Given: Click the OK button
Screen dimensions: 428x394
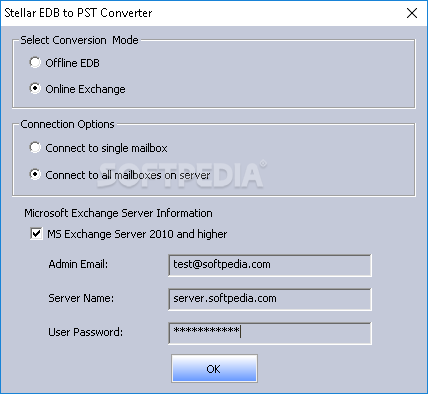Looking at the screenshot, I should 214,368.
